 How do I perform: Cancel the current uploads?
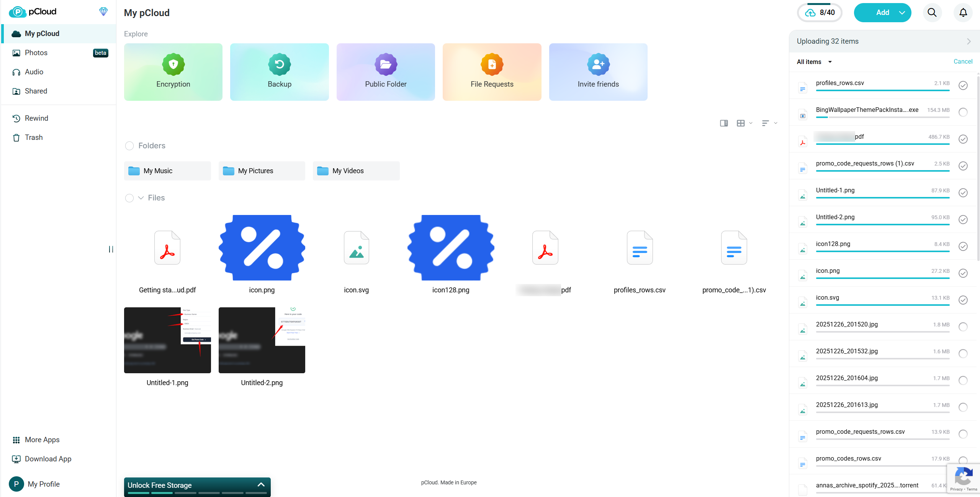(963, 61)
